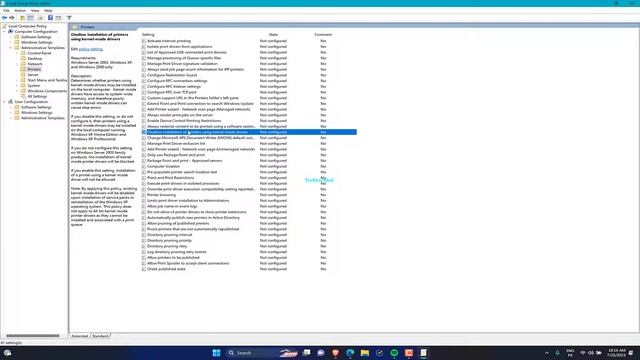Select the Printers folder in tree
The height and width of the screenshot is (360, 640).
click(x=34, y=69)
